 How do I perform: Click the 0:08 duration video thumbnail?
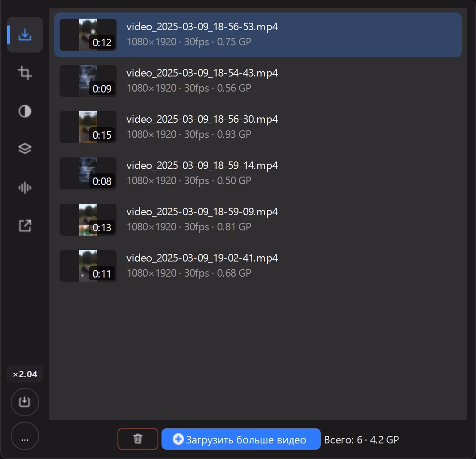[88, 173]
